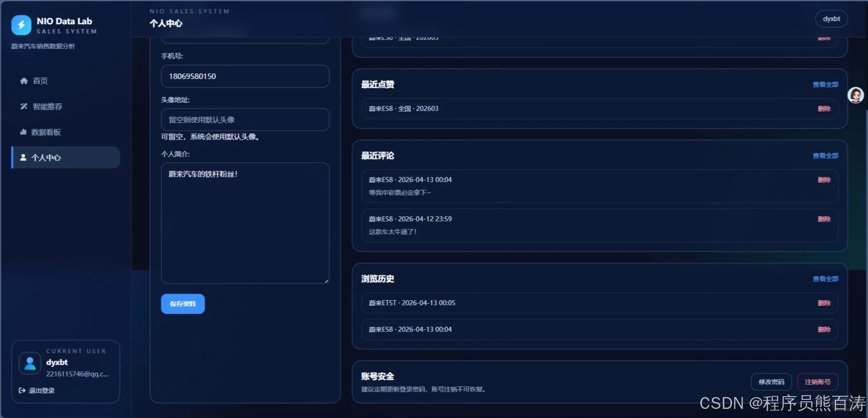Open 修改密码 change password
868x418 pixels.
click(x=771, y=382)
